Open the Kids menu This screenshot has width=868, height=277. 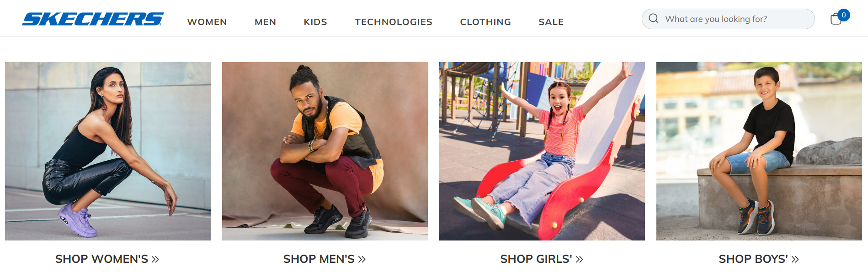[315, 22]
